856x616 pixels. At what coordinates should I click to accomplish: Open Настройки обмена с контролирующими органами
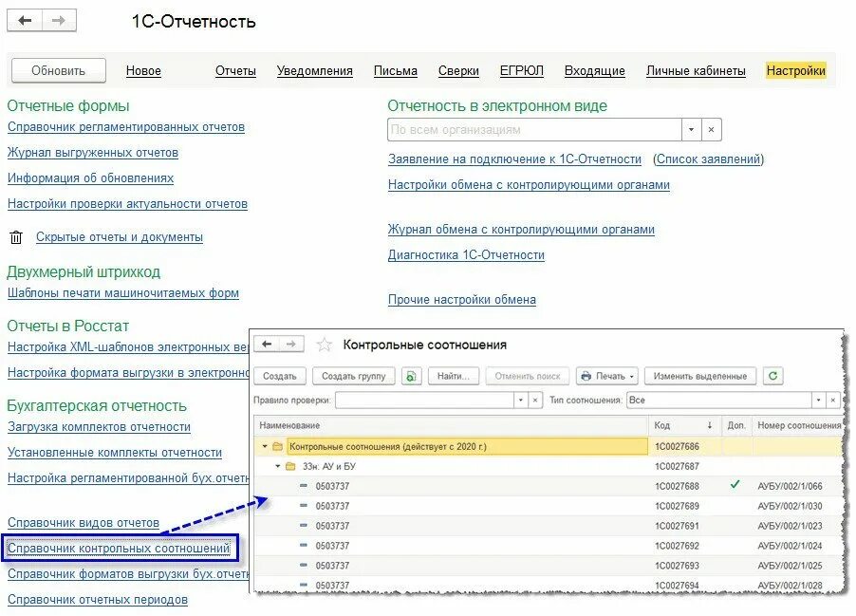[529, 185]
